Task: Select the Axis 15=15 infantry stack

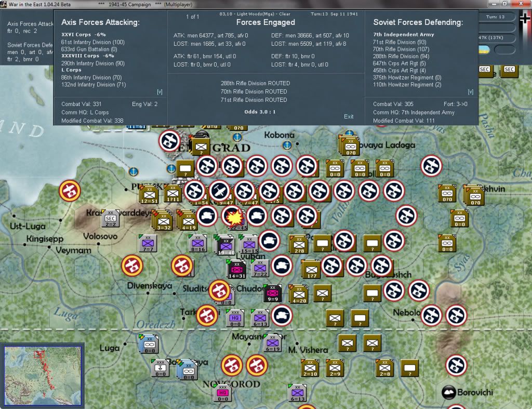Action: pos(249,244)
